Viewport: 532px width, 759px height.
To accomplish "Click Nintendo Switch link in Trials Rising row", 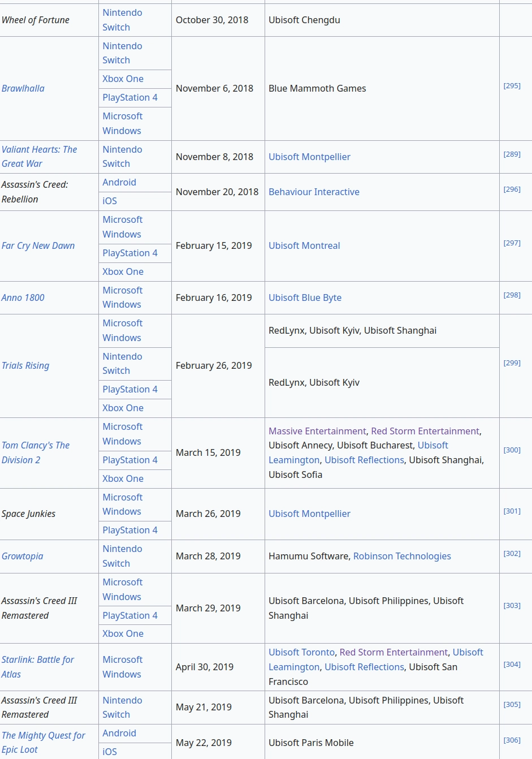I will click(122, 364).
